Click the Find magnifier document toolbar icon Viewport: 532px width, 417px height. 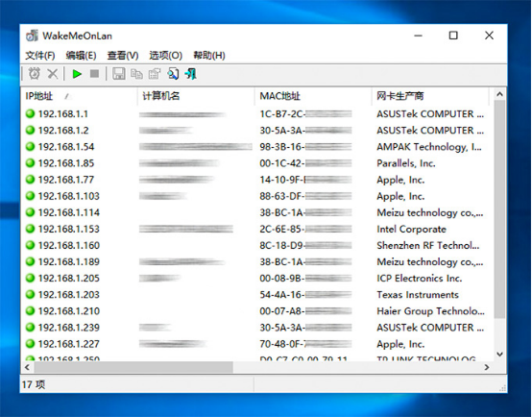[x=173, y=74]
